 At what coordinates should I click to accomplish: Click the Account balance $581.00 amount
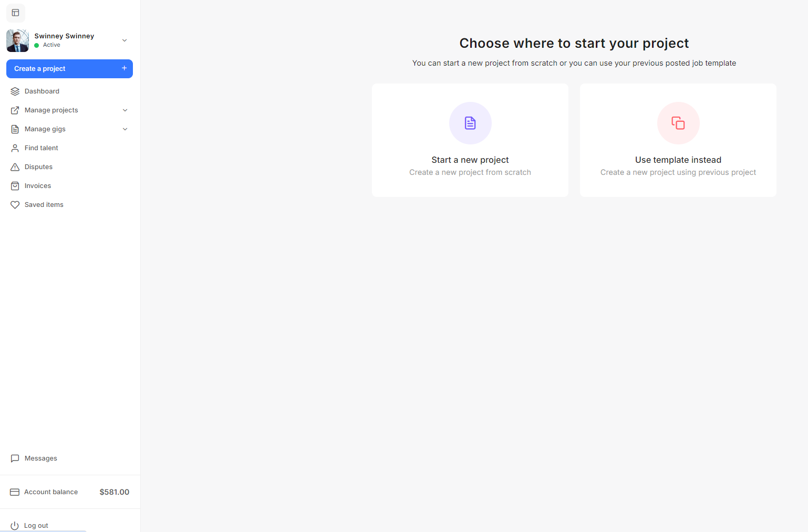click(114, 492)
